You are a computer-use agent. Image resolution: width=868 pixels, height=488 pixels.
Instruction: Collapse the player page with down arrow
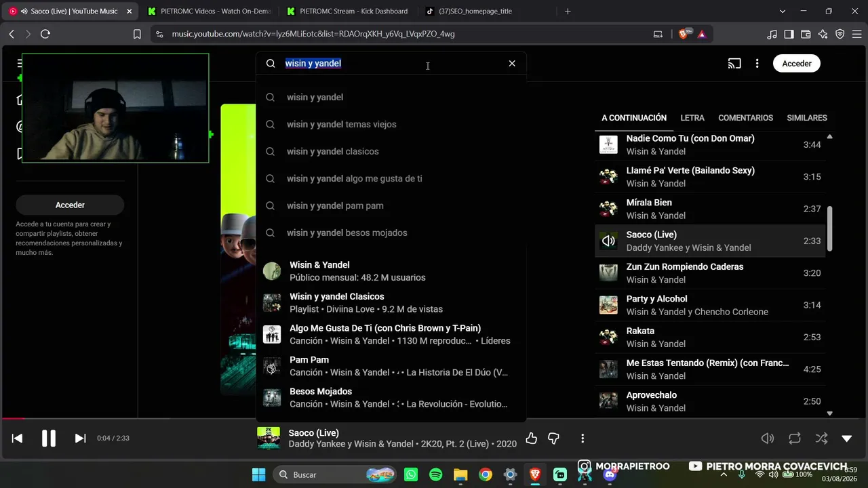(x=846, y=439)
